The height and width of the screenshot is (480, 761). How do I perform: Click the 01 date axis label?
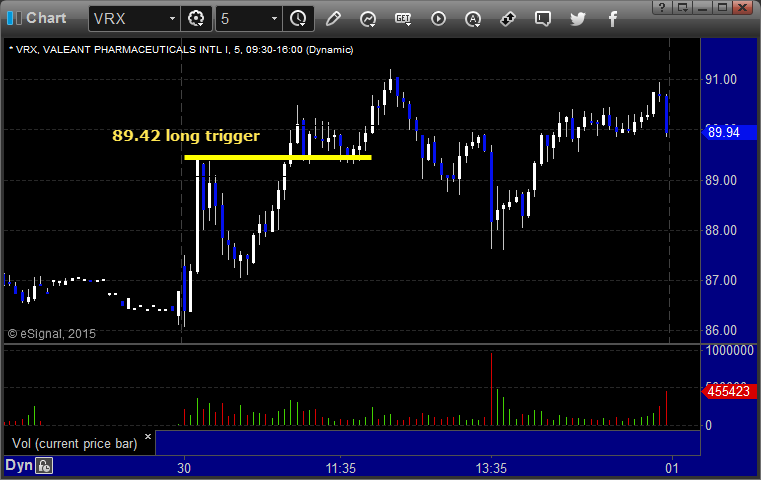click(x=672, y=468)
